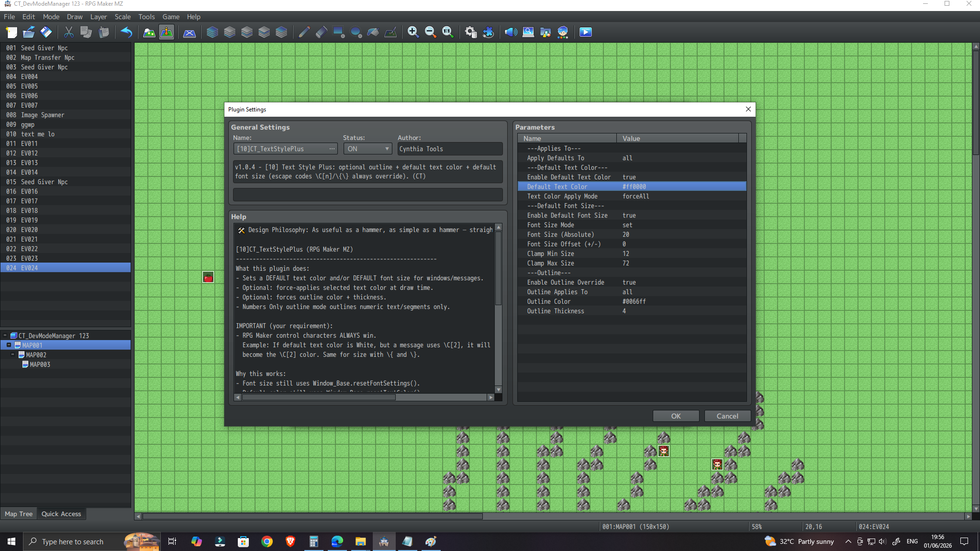This screenshot has width=980, height=551.
Task: Switch to Event editing mode icon
Action: 167,32
